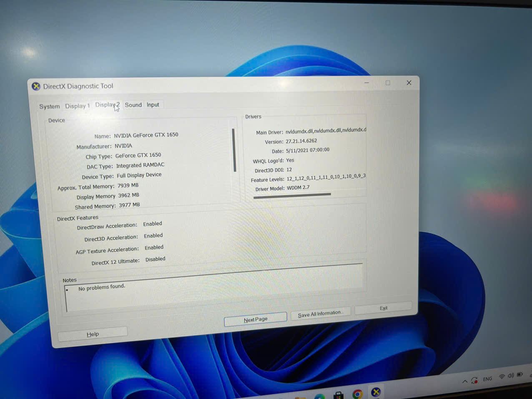
Task: Click the Windows Update restart tray icon
Action: coord(474,380)
